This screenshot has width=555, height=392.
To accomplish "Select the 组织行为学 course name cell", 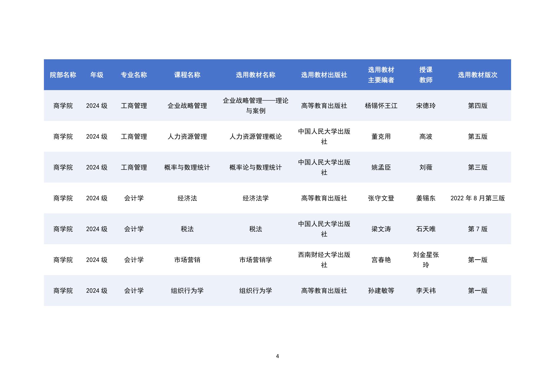I will point(187,291).
